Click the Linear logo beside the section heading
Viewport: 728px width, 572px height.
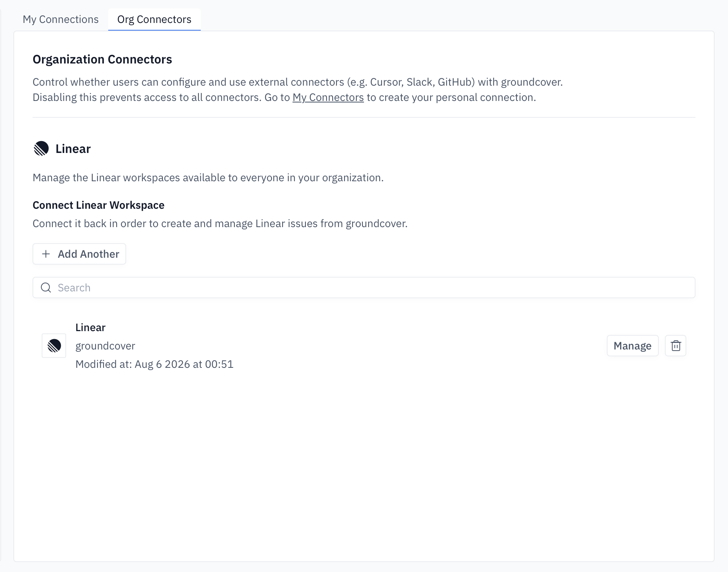click(x=41, y=148)
